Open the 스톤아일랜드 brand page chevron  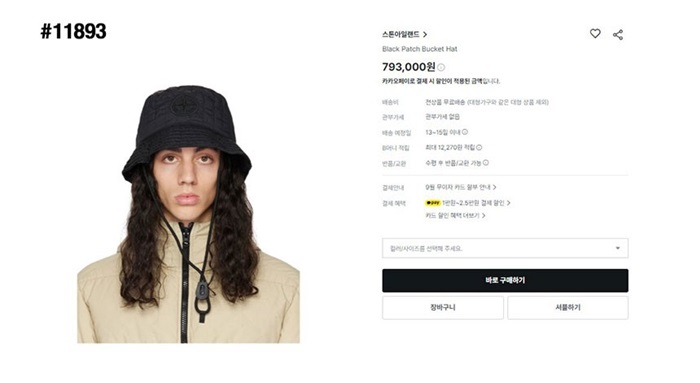click(425, 34)
